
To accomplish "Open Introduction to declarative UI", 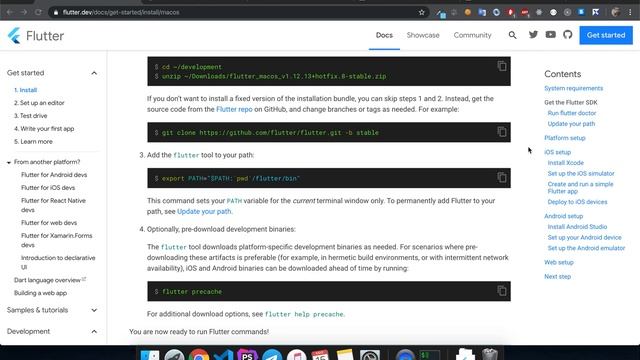I will (x=58, y=262).
